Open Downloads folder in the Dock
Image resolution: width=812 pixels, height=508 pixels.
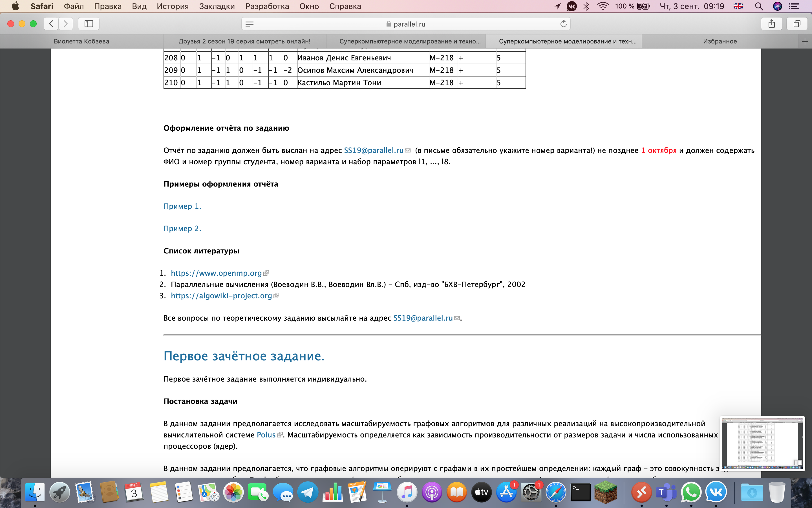pyautogui.click(x=752, y=492)
